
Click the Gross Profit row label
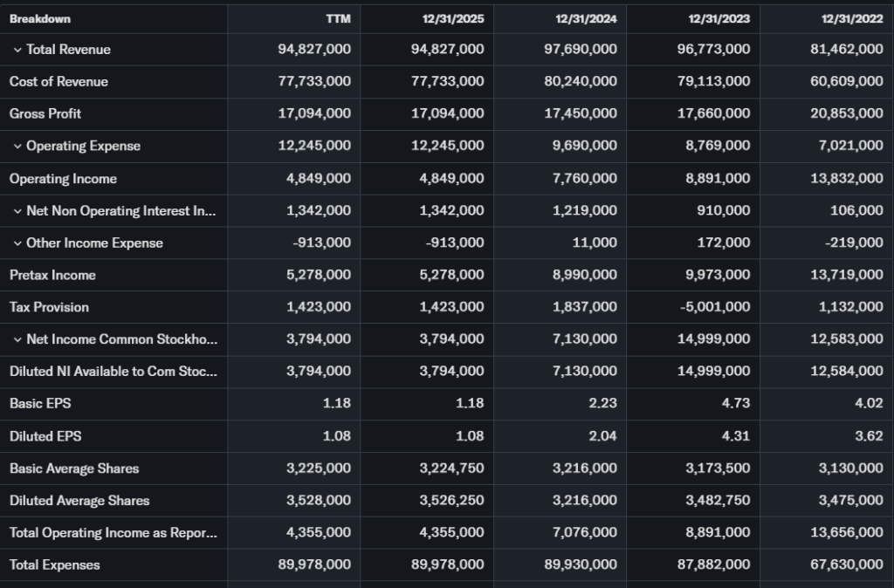click(45, 114)
